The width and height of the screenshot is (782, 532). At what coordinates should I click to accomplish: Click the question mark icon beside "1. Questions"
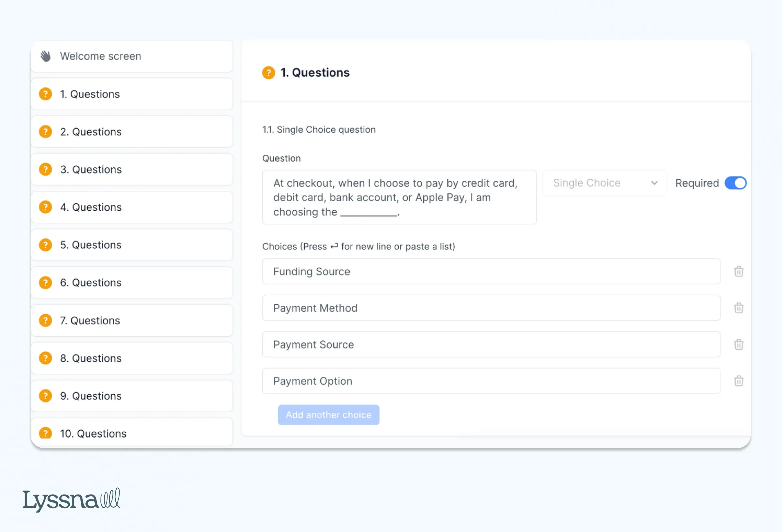click(x=45, y=94)
